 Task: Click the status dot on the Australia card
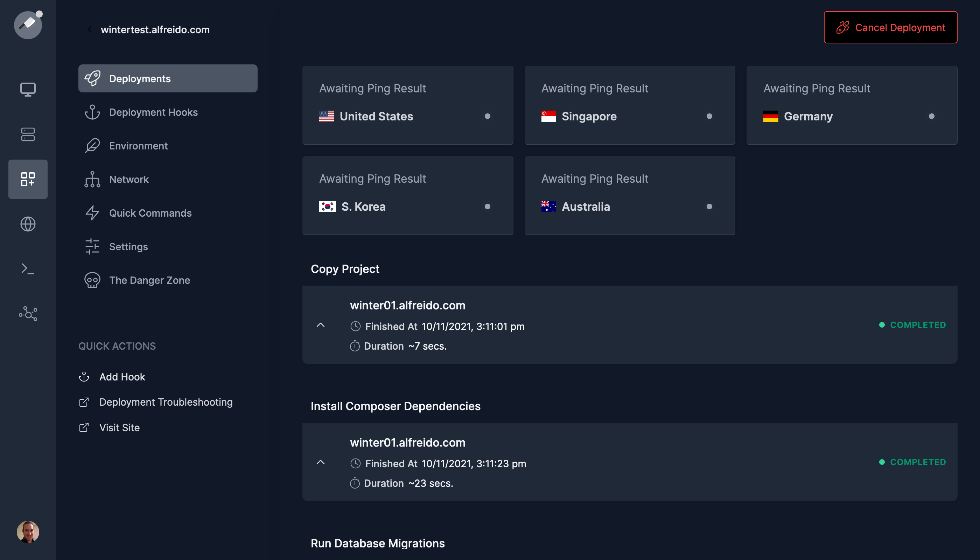(709, 206)
